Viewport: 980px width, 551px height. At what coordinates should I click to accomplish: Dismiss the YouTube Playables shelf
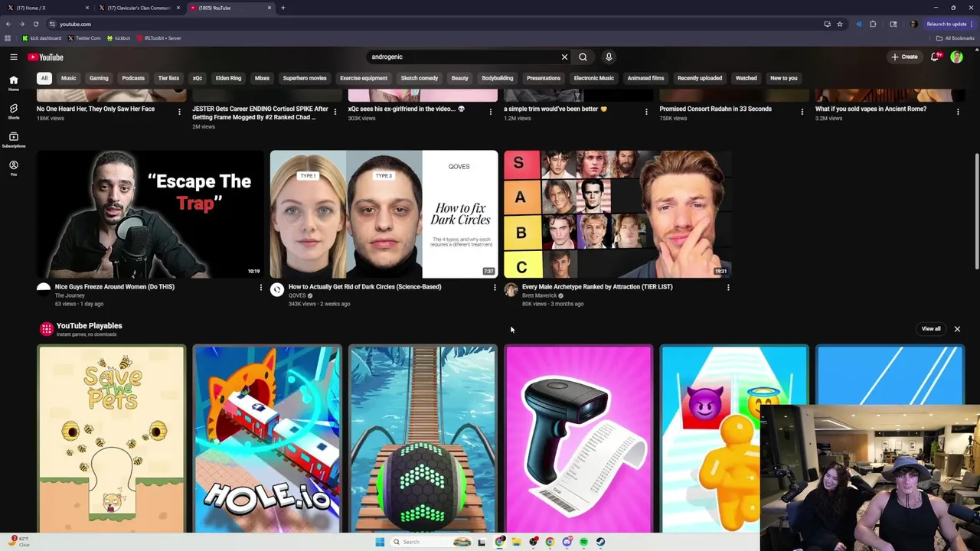(x=957, y=329)
